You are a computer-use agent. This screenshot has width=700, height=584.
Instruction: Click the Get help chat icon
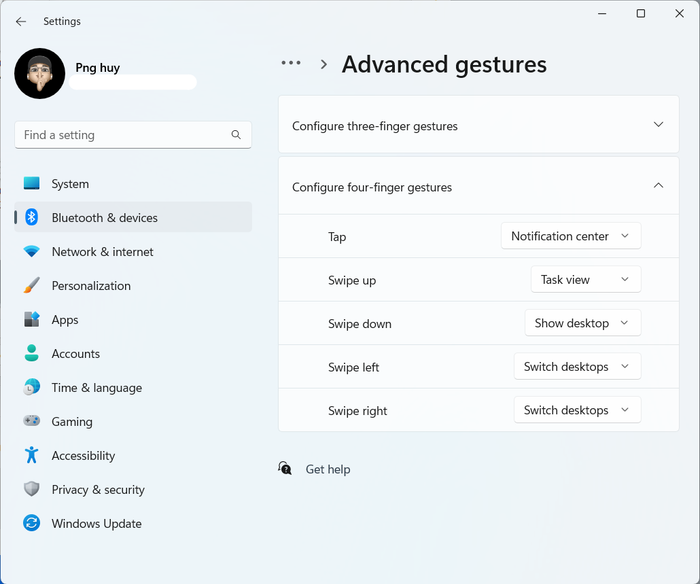(x=285, y=468)
